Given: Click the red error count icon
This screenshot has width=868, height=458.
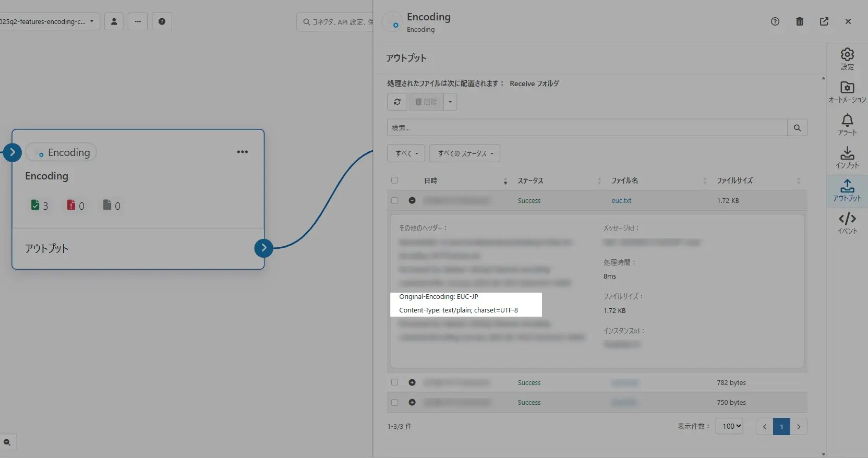Looking at the screenshot, I should click(x=71, y=205).
